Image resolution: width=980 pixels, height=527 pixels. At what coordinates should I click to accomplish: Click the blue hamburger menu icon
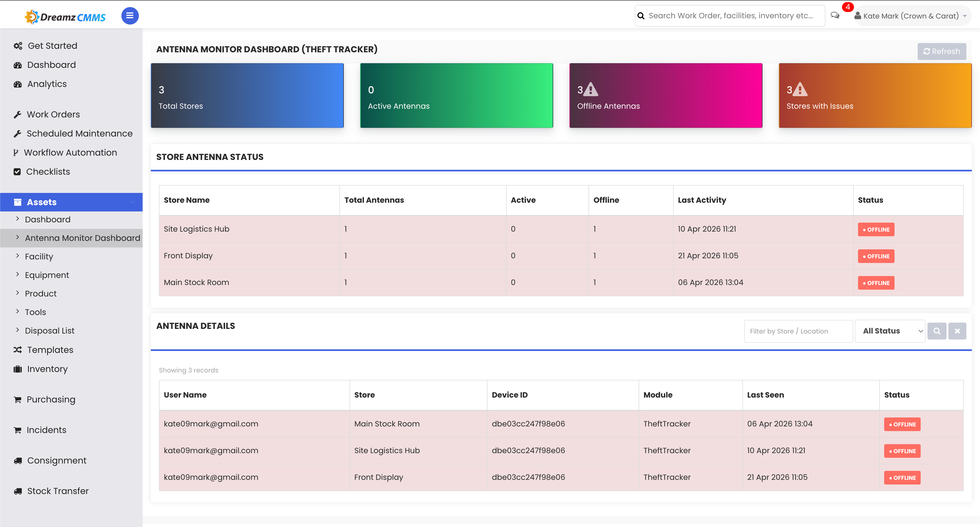130,16
